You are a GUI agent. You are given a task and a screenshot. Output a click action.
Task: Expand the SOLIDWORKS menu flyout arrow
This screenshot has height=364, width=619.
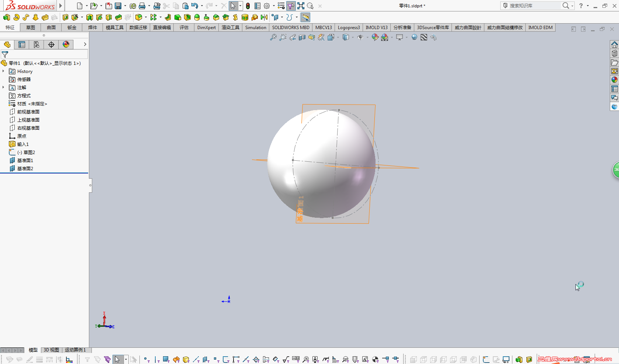point(61,6)
